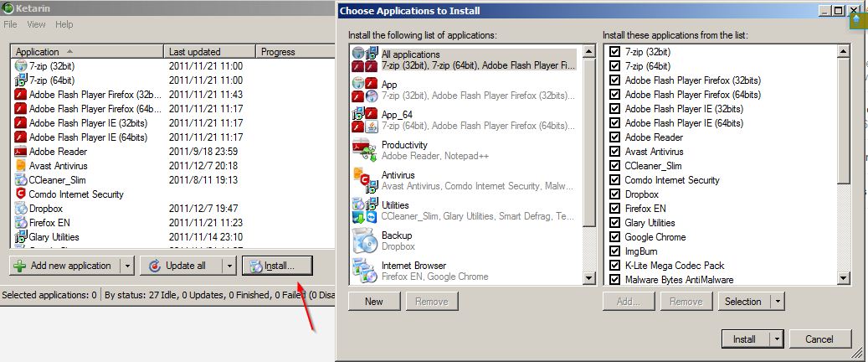Click the App_64 list group icon

(365, 120)
